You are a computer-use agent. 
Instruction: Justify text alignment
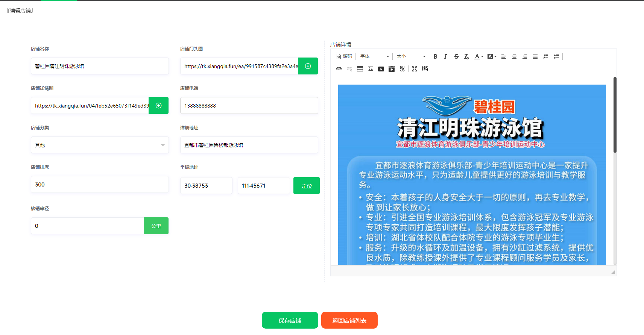535,56
